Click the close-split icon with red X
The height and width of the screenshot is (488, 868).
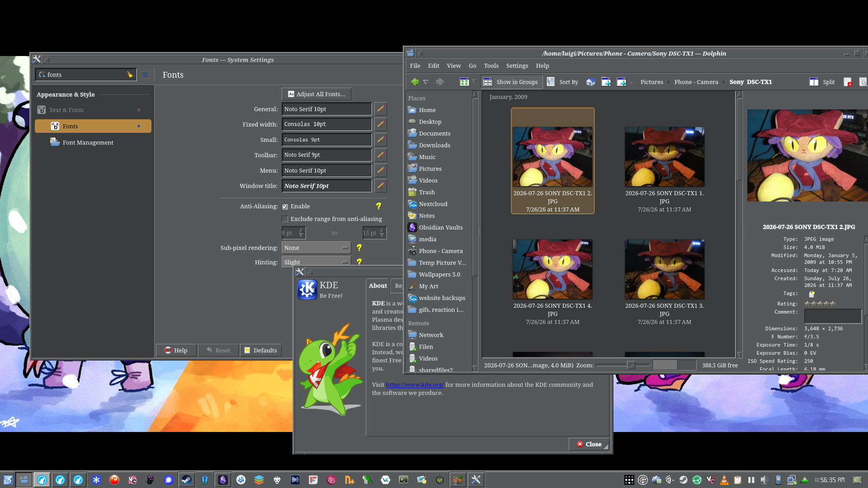click(x=848, y=82)
